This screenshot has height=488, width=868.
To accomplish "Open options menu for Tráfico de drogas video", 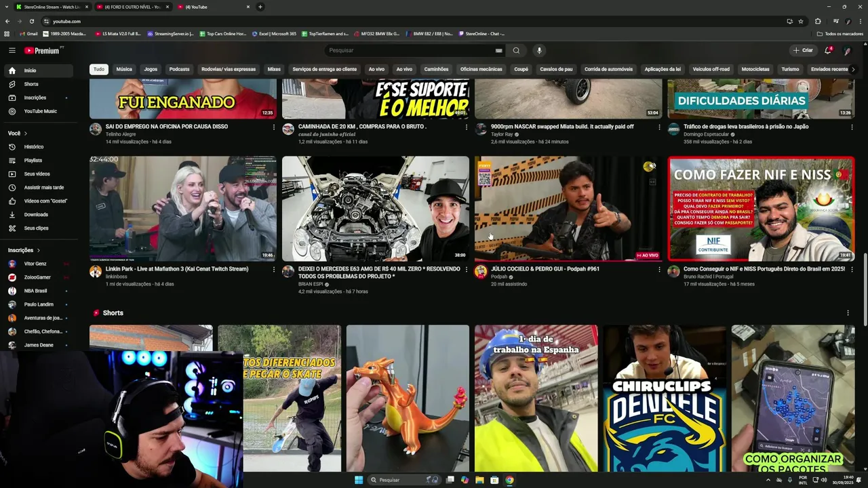I will tap(852, 127).
